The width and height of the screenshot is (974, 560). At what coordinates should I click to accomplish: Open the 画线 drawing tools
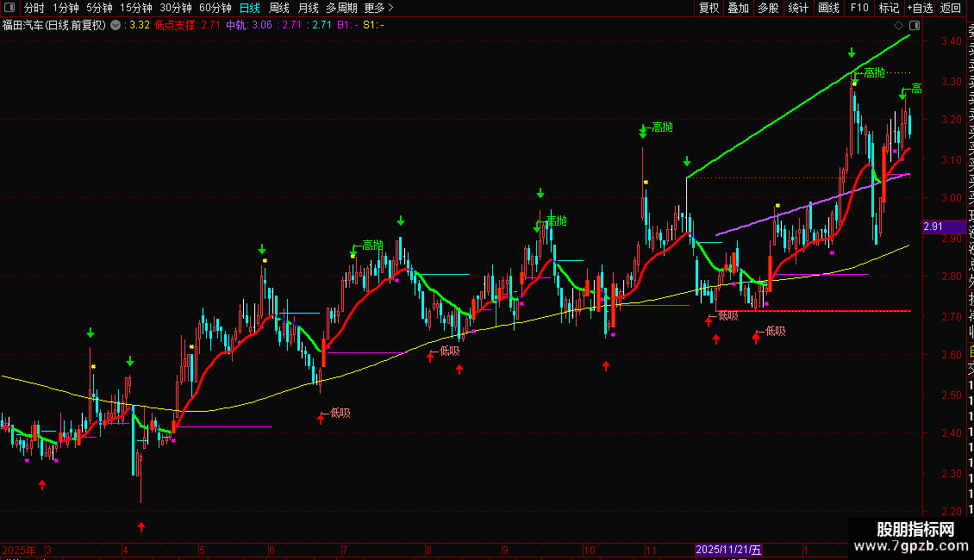[x=828, y=8]
